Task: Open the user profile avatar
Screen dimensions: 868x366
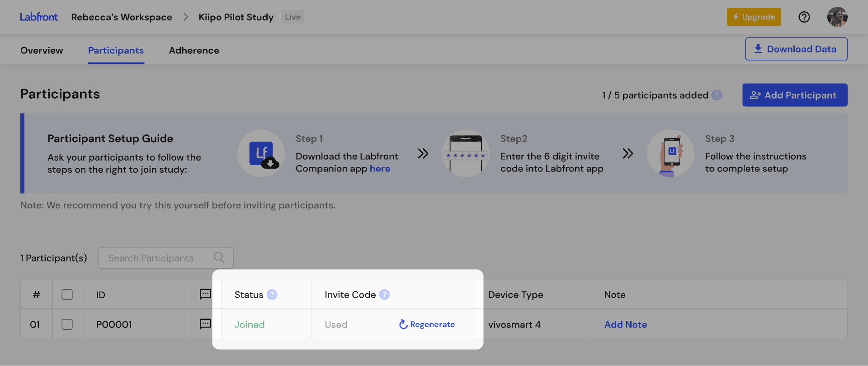Action: 837,17
